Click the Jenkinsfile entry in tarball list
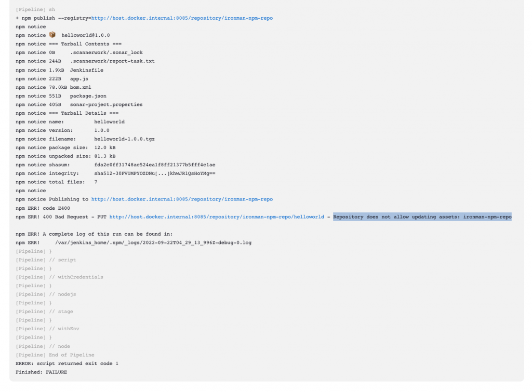The width and height of the screenshot is (532, 392). [87, 70]
